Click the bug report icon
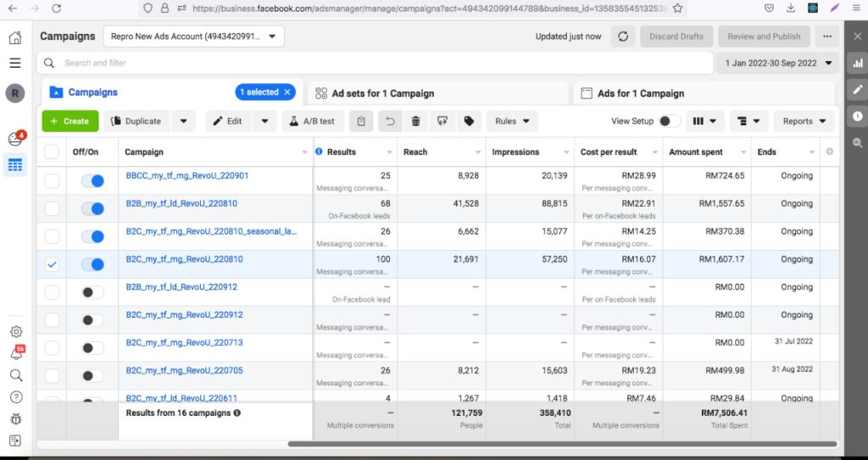The height and width of the screenshot is (460, 868). (16, 419)
